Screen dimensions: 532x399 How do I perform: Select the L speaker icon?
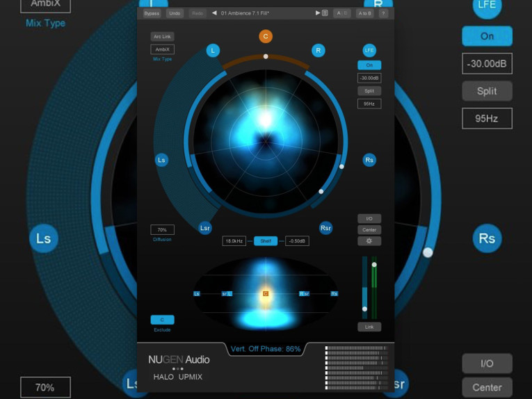[213, 51]
